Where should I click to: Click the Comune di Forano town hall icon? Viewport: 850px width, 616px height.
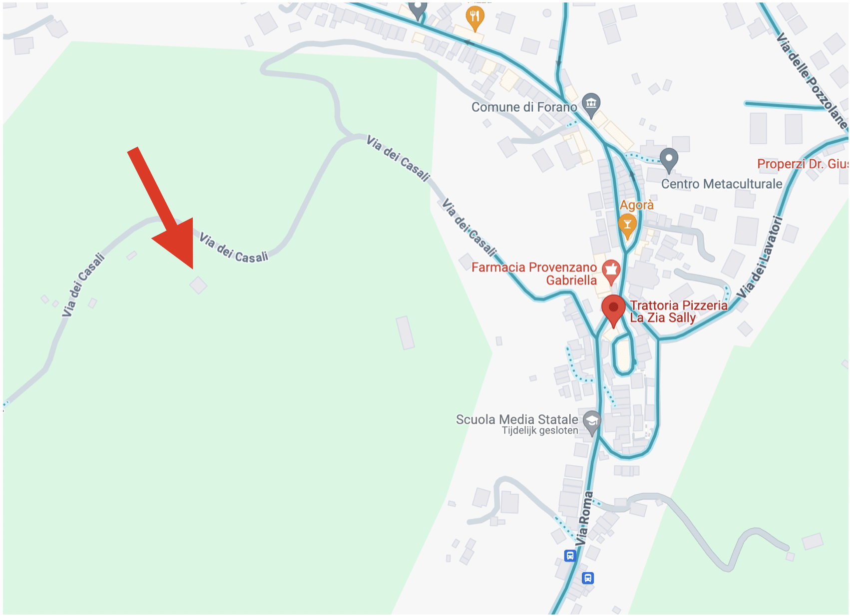click(x=591, y=105)
